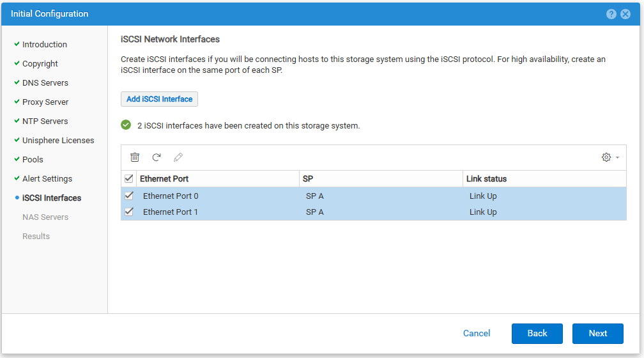The width and height of the screenshot is (644, 358).
Task: Sort by Ethernet Port column header
Action: click(164, 179)
